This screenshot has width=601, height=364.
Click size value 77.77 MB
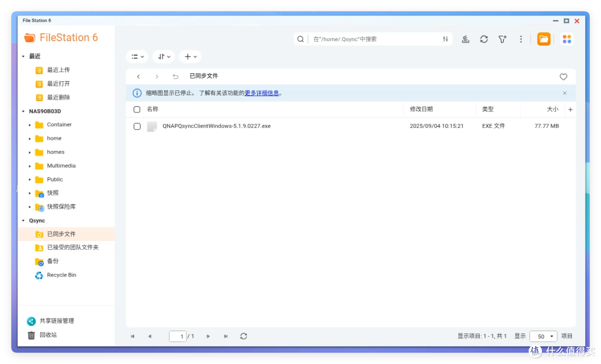click(546, 126)
